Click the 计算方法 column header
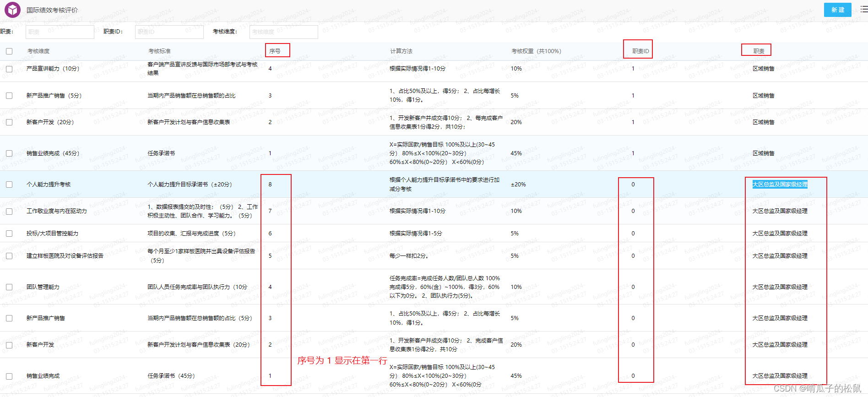This screenshot has height=397, width=868. coord(401,51)
